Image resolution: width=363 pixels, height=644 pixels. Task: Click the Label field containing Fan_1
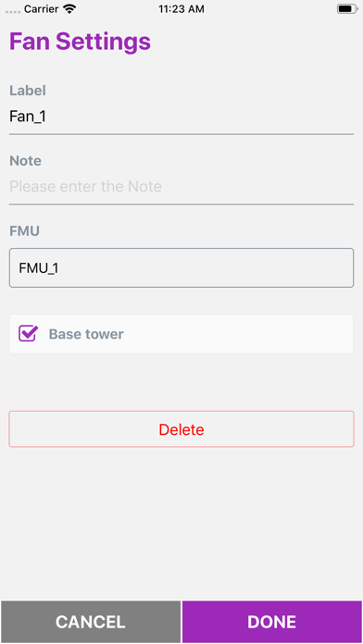pos(181,117)
